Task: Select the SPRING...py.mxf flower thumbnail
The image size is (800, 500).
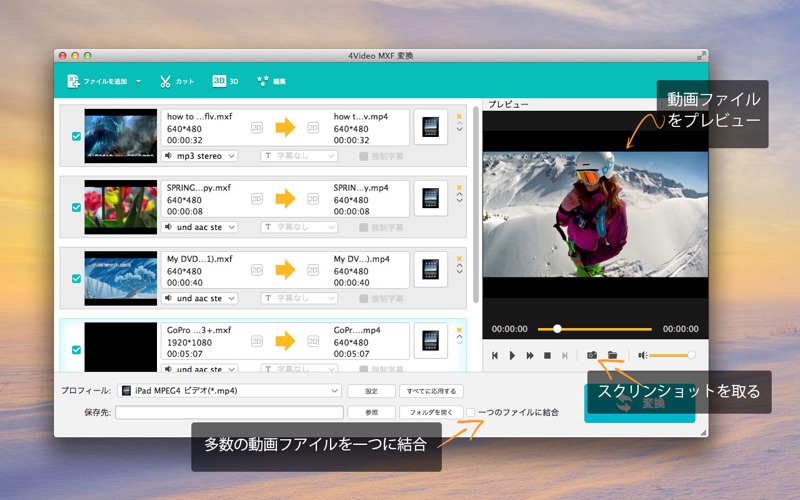Action: pyautogui.click(x=120, y=207)
